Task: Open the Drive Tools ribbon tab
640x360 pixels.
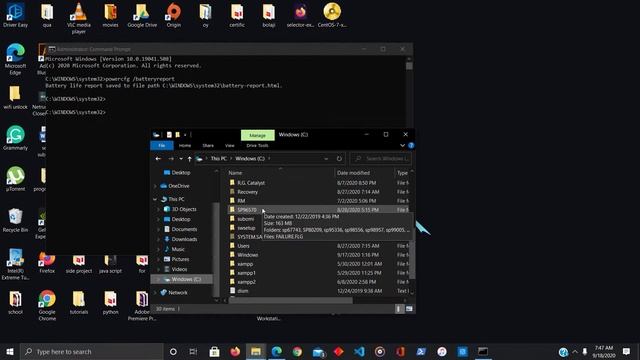Action: click(x=257, y=146)
